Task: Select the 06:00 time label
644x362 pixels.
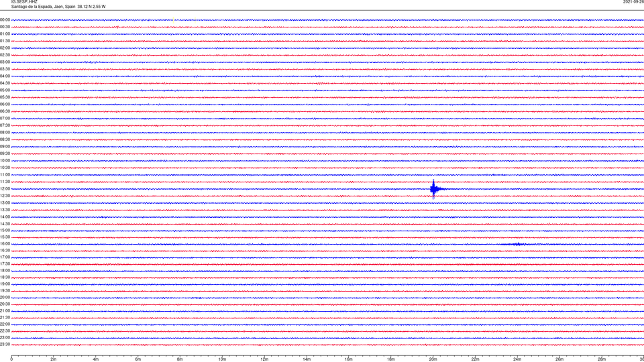Action: point(5,105)
